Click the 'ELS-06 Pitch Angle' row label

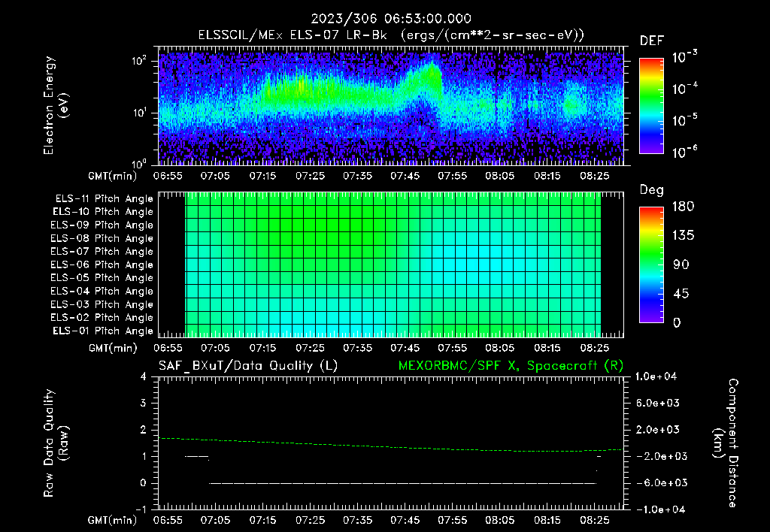click(102, 264)
